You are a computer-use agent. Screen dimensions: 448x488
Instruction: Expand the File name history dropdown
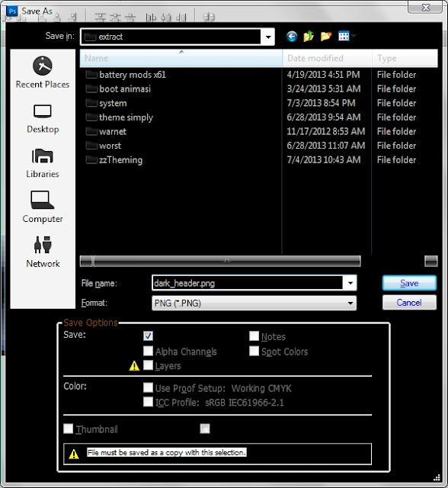[x=350, y=283]
